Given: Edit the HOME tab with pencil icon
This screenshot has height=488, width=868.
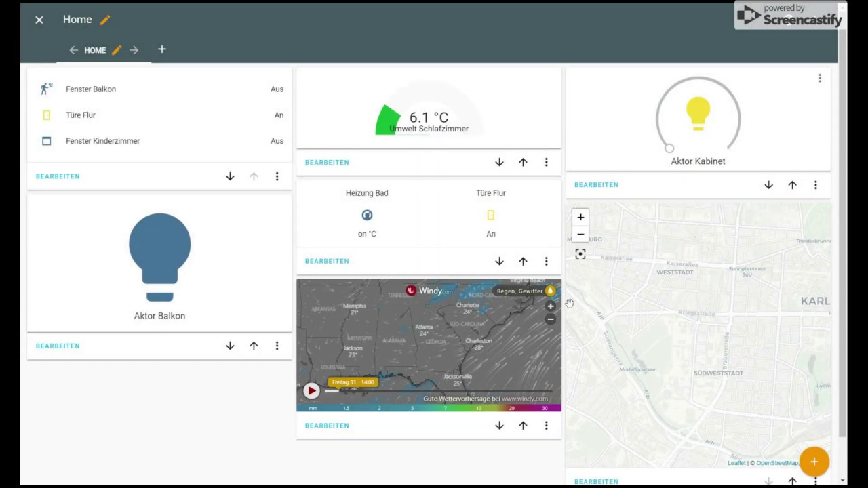Looking at the screenshot, I should [117, 50].
